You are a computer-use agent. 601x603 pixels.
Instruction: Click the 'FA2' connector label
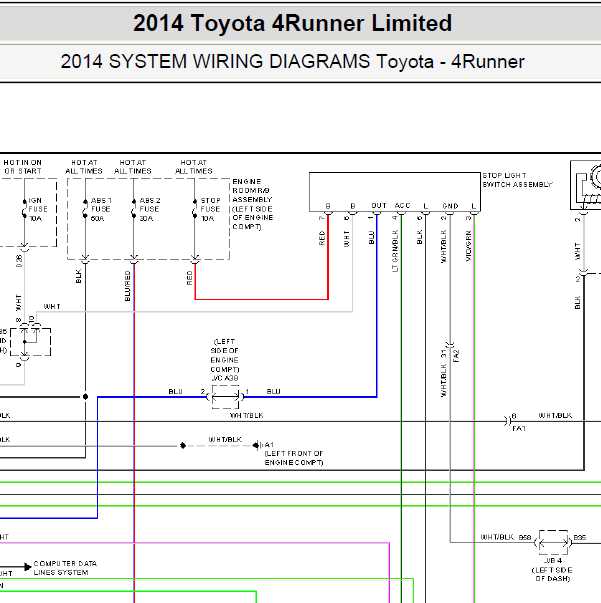tap(456, 356)
